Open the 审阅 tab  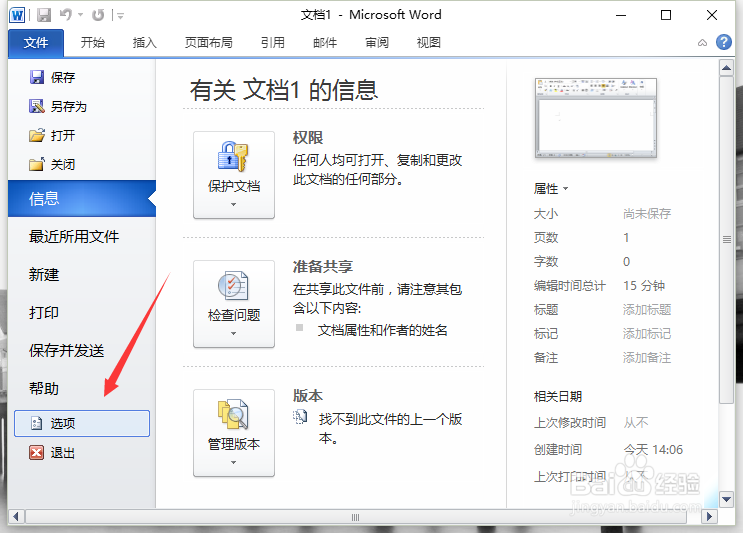[x=377, y=43]
